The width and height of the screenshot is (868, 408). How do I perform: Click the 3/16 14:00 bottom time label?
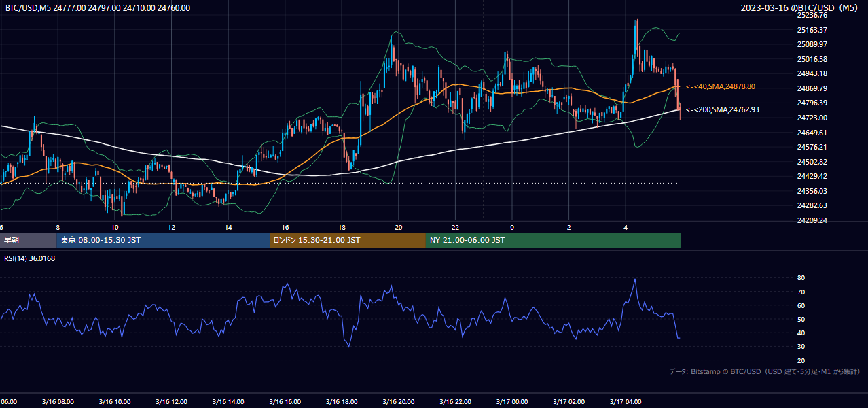point(227,402)
